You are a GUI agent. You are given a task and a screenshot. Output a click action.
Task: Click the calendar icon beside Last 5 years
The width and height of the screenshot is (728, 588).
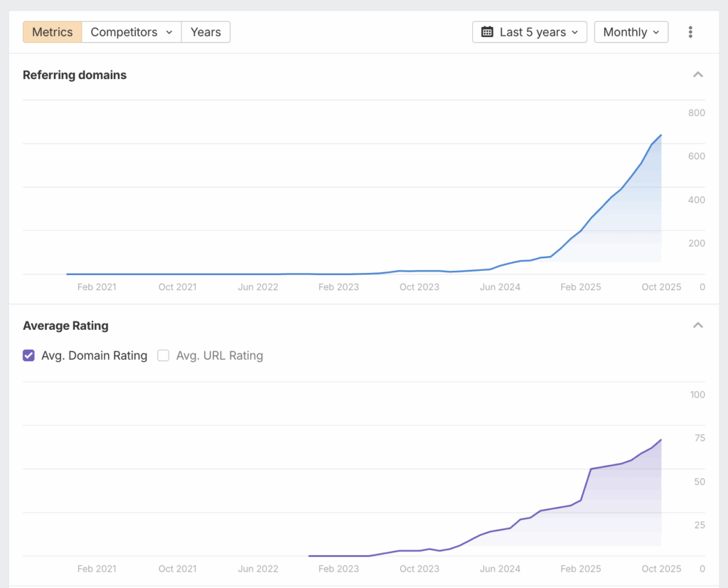[x=487, y=32]
